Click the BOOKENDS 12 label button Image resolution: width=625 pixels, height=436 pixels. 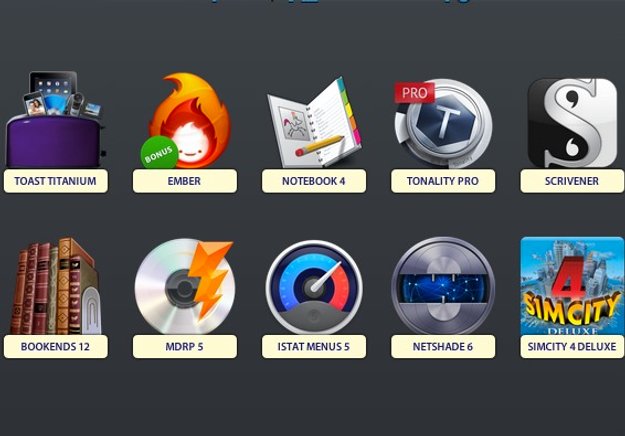[x=56, y=347]
